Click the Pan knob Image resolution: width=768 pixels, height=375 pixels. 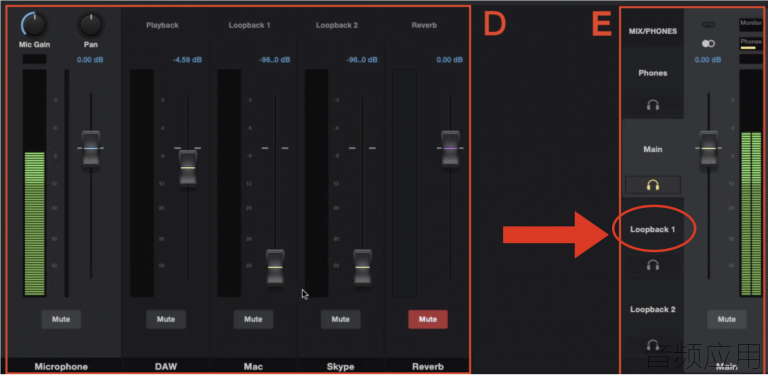pyautogui.click(x=91, y=25)
